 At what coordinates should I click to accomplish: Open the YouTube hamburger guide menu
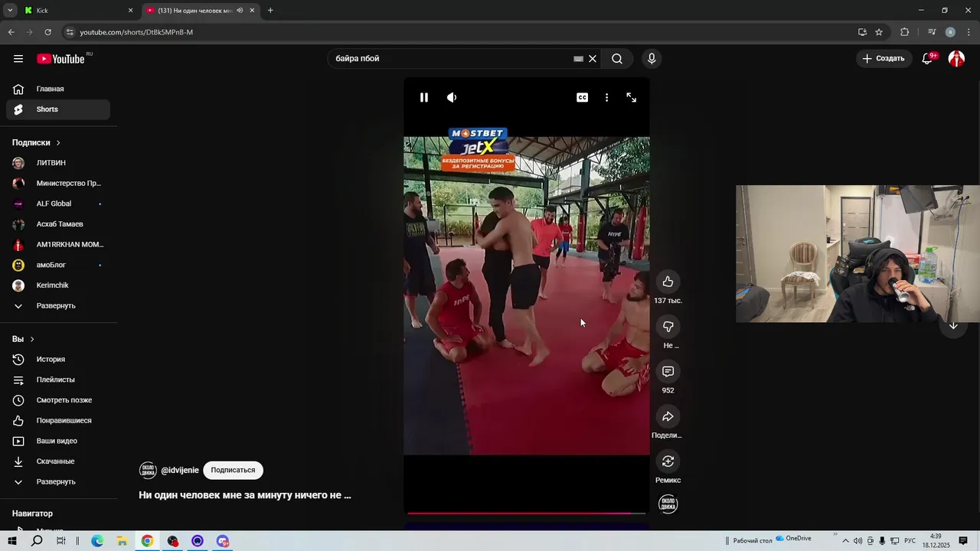18,59
